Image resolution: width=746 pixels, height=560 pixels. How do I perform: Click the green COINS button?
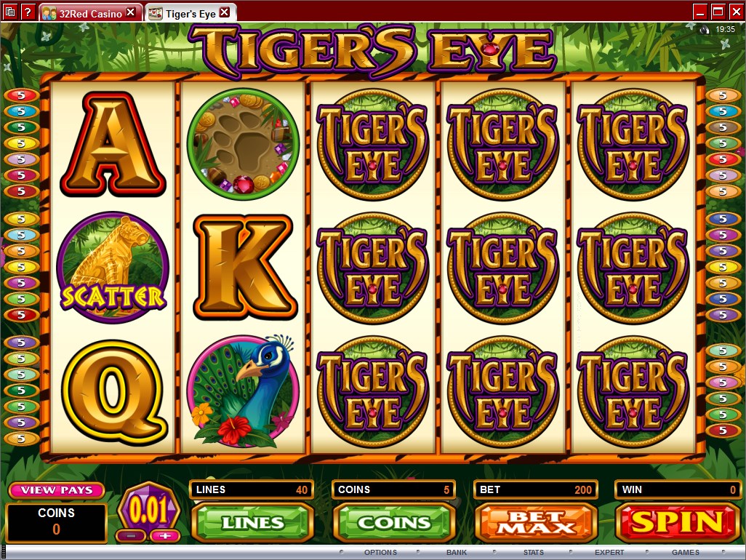click(394, 522)
